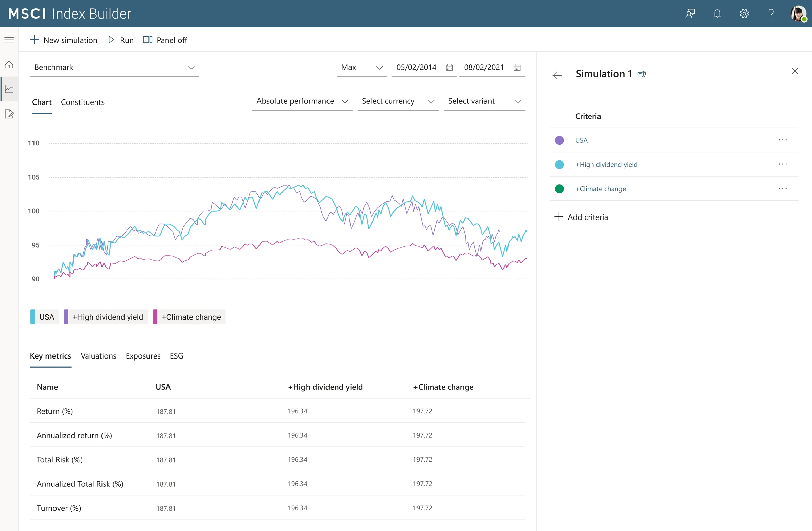Select the Key metrics tab
812x531 pixels.
point(50,356)
